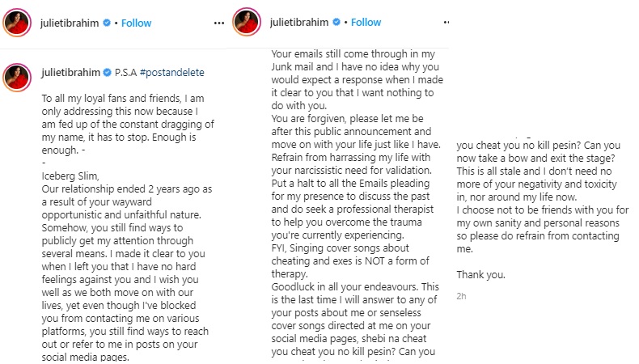Click the profile picture in the second post header
639x364 pixels.
point(247,23)
